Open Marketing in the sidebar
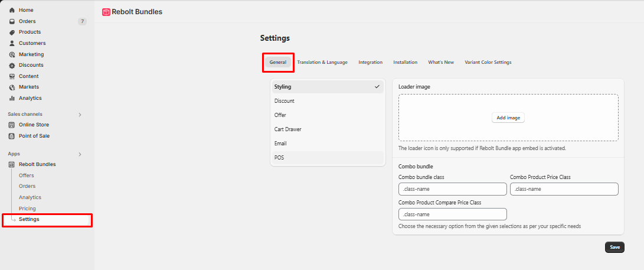Screen dimensions: 644x270 coord(31,54)
